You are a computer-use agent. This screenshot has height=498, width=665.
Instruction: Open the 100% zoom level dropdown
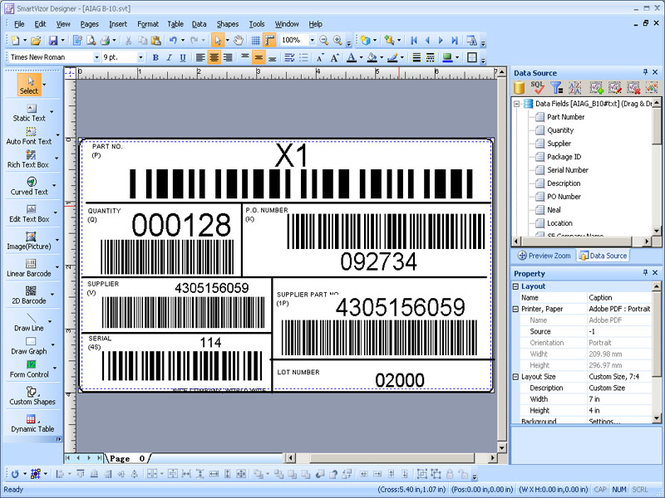[312, 40]
